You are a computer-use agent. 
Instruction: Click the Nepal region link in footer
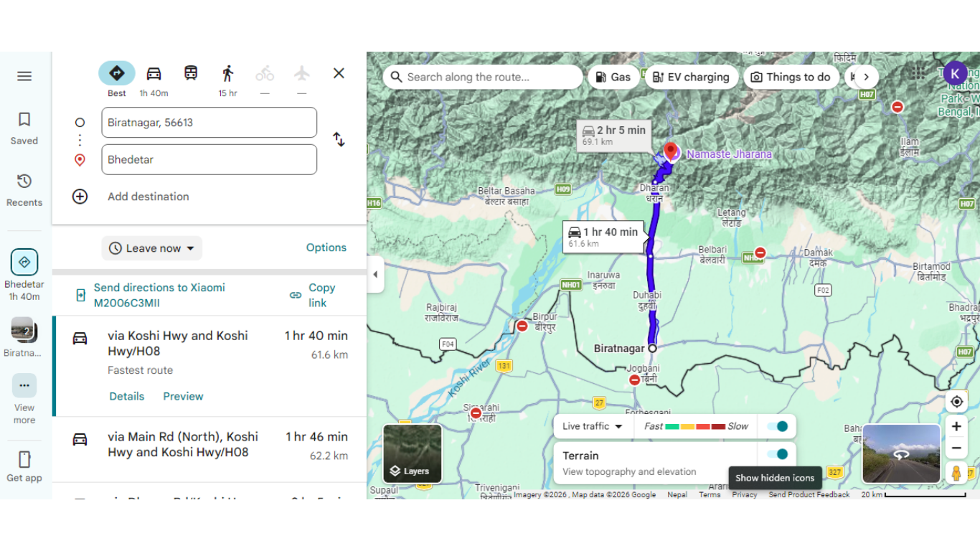tap(677, 494)
